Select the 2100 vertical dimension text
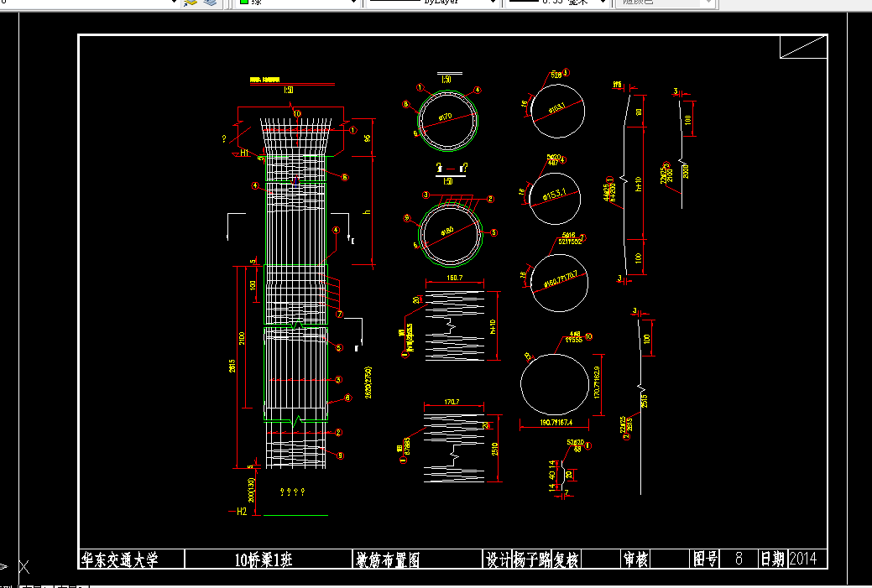872x588 pixels. click(x=242, y=339)
